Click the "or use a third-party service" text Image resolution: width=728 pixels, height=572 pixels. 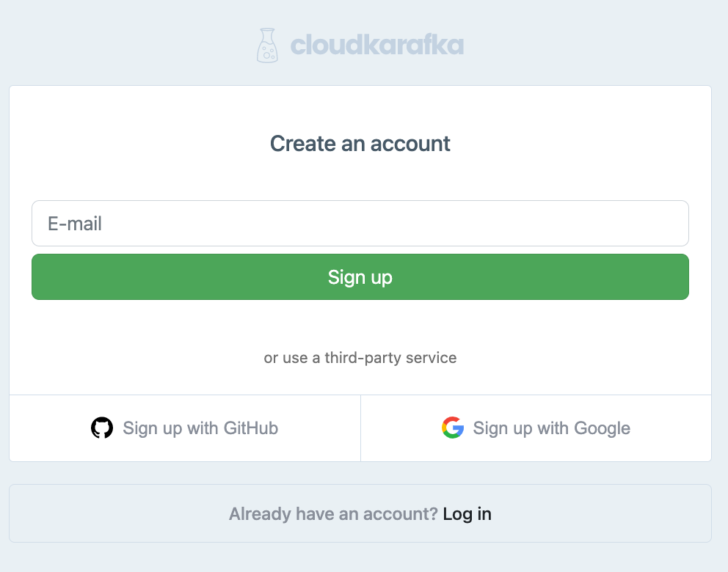pos(360,358)
